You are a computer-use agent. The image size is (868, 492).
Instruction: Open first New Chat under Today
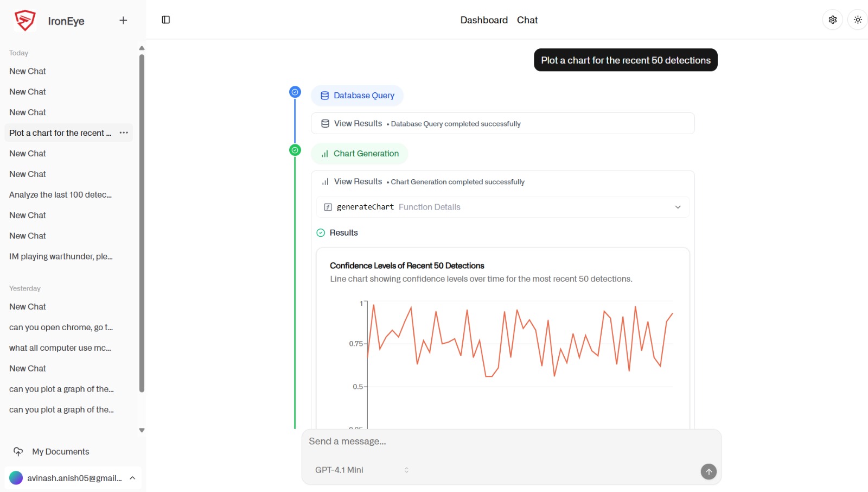pos(28,71)
